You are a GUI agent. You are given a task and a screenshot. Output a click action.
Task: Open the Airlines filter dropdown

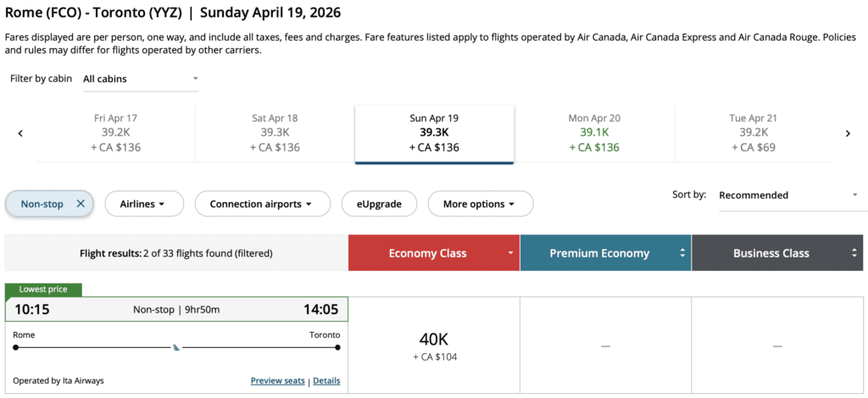click(141, 204)
